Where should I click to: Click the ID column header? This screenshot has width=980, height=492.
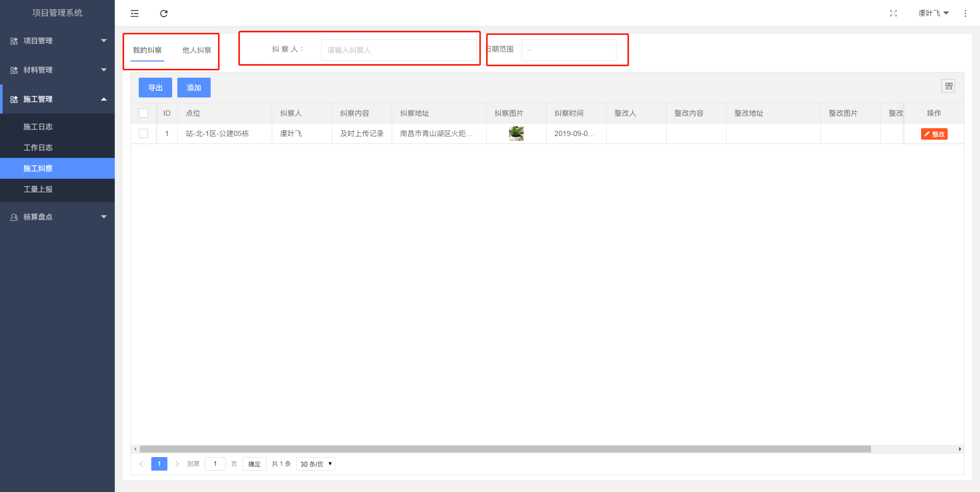click(x=167, y=113)
